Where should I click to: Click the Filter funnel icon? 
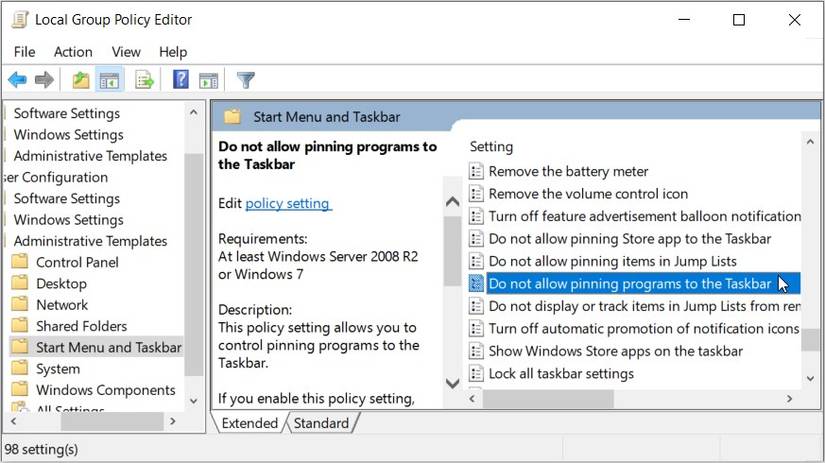(245, 80)
